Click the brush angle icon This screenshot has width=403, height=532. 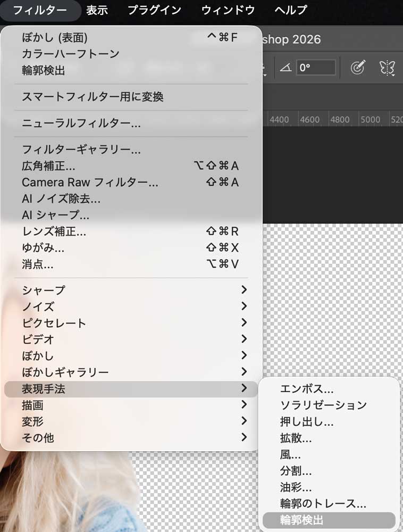(x=286, y=68)
